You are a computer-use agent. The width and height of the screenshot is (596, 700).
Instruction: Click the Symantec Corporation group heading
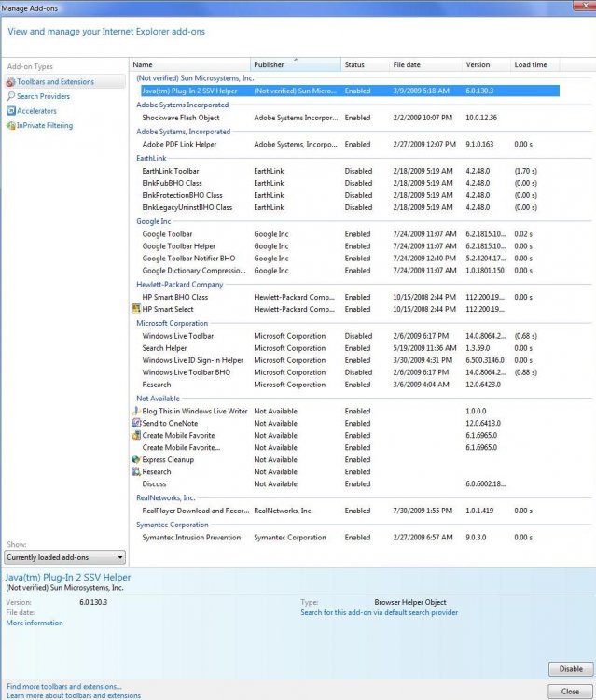pyautogui.click(x=173, y=525)
